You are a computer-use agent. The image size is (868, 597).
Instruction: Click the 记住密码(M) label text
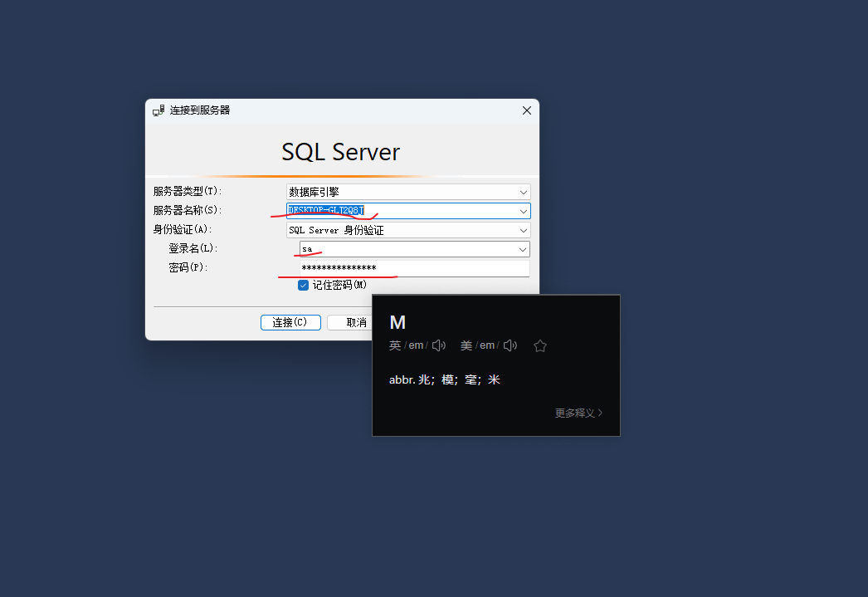[339, 285]
